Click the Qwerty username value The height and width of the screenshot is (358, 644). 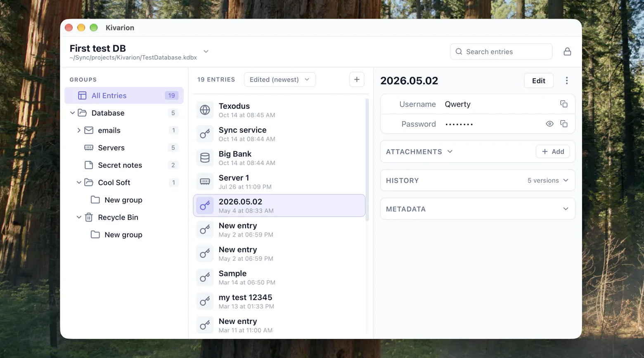pos(457,104)
